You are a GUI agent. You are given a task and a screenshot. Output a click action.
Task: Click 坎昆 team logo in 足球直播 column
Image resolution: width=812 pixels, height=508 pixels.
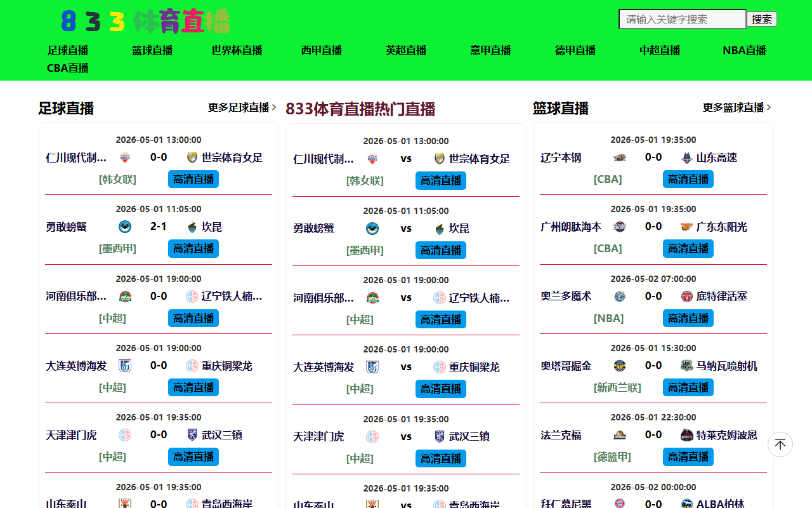tap(192, 227)
